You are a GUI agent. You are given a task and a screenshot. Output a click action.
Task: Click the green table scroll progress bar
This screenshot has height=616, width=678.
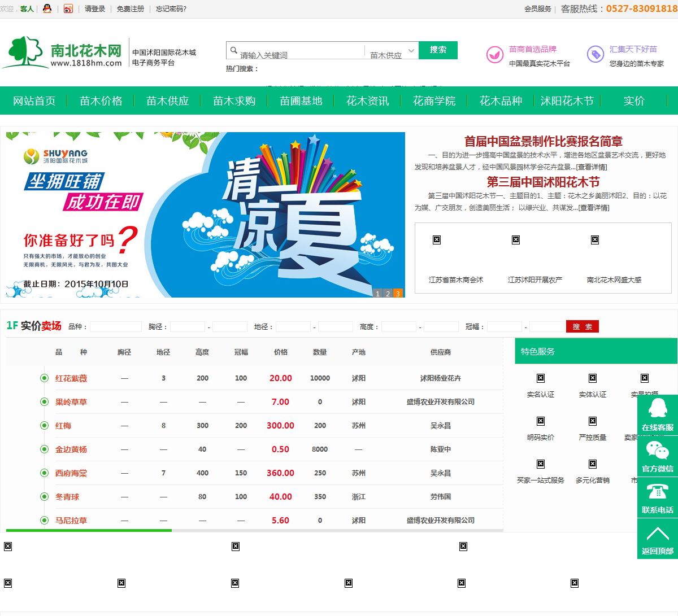[89, 530]
